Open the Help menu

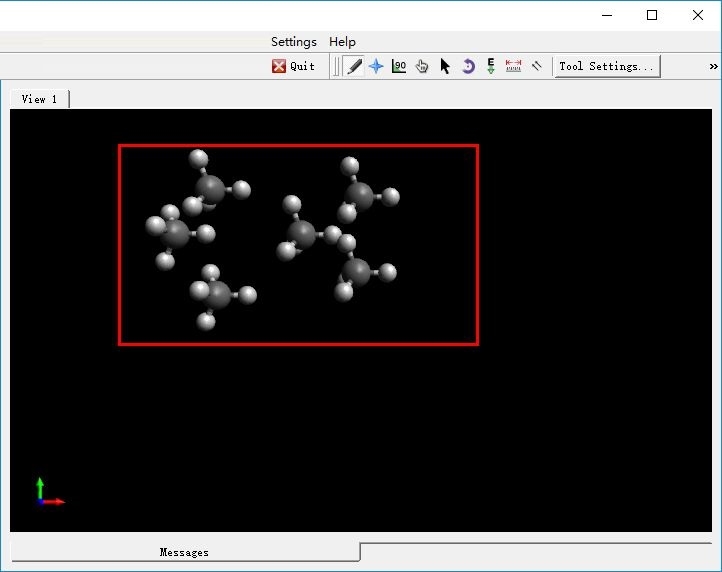point(342,42)
